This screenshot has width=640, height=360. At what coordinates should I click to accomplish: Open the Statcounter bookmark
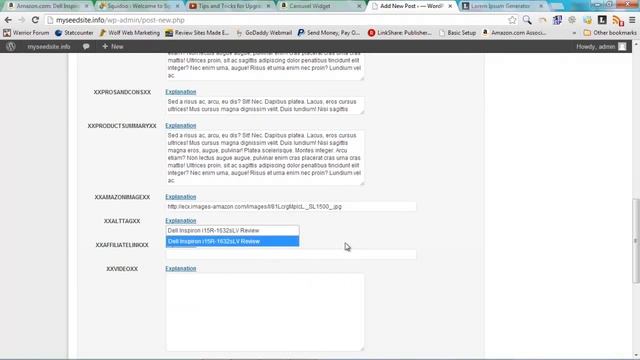(x=74, y=33)
